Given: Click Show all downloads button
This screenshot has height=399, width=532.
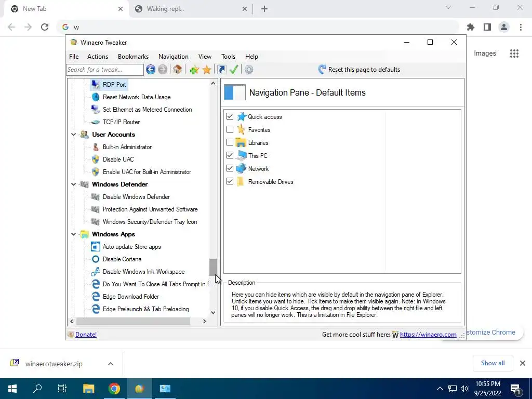Looking at the screenshot, I should tap(493, 363).
